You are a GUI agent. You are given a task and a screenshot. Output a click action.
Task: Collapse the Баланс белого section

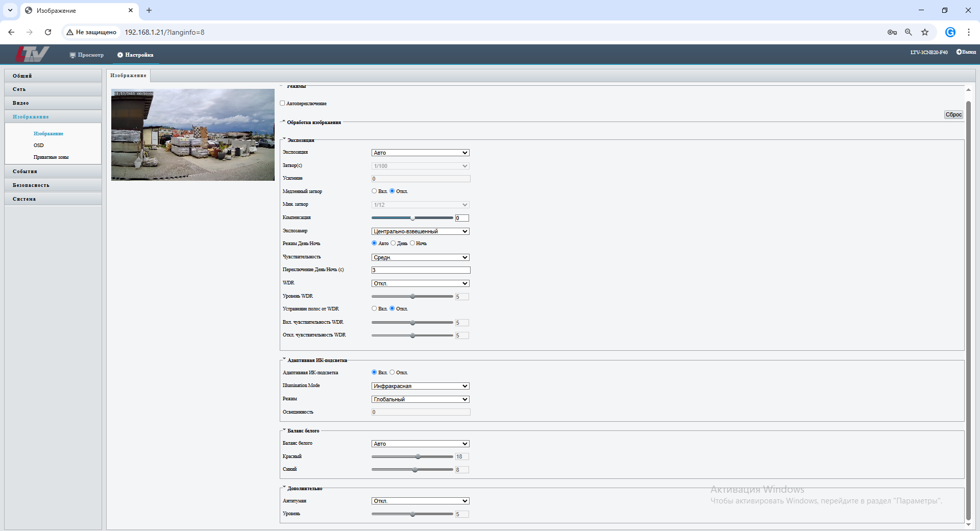[284, 429]
